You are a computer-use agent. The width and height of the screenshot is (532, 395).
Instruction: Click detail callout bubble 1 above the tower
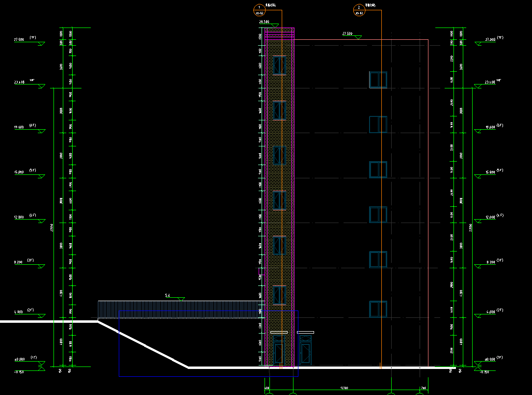point(259,9)
